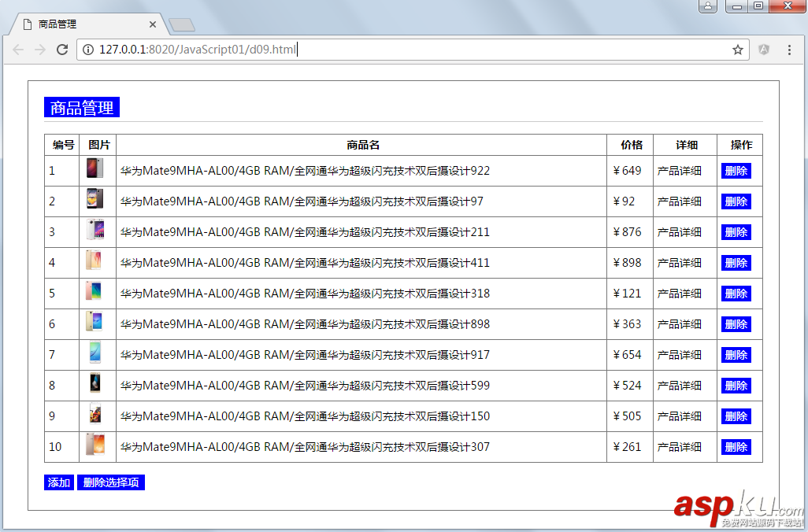Screen dimensions: 808x532
Task: Click the 商品名 column header
Action: pos(363,146)
